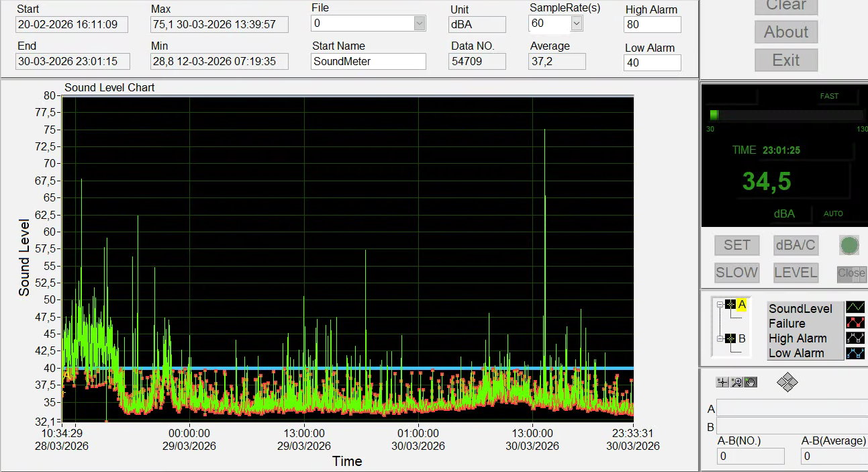Collapse cursor A tree node
This screenshot has width=868, height=472.
[x=720, y=305]
